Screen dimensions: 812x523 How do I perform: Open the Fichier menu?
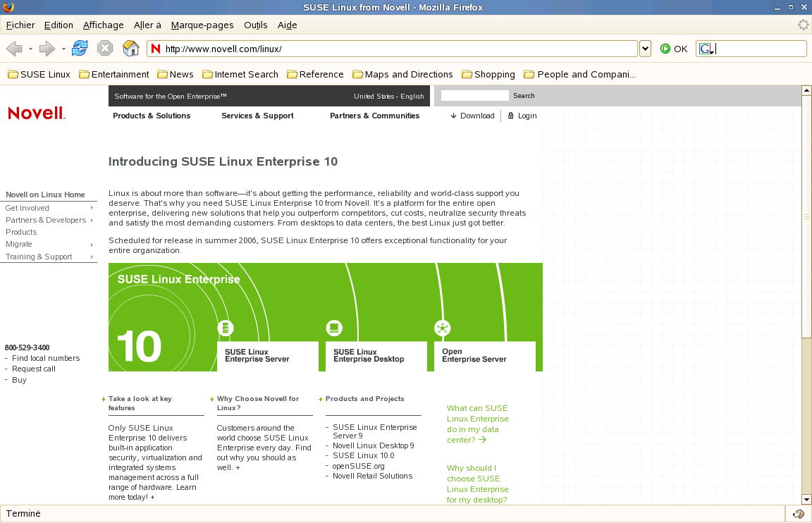pos(20,25)
